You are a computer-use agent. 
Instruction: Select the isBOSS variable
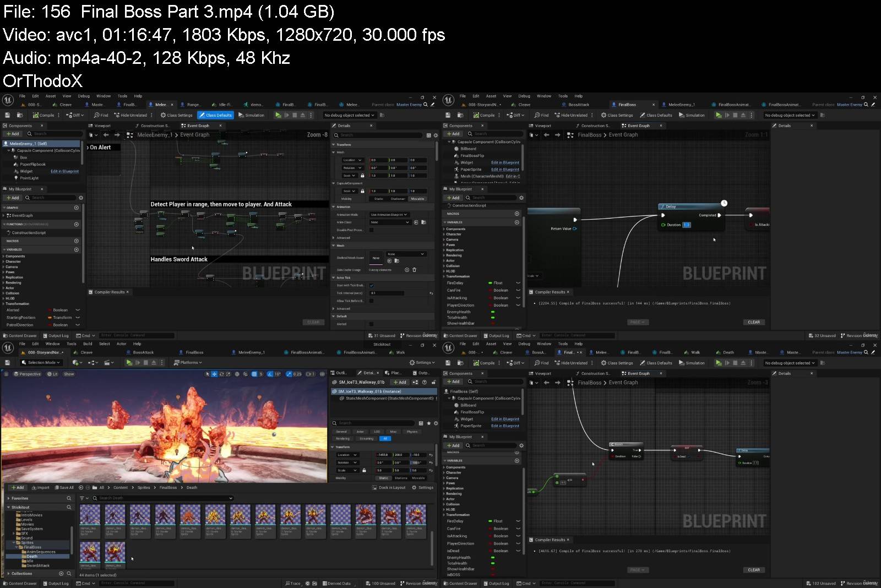point(454,574)
